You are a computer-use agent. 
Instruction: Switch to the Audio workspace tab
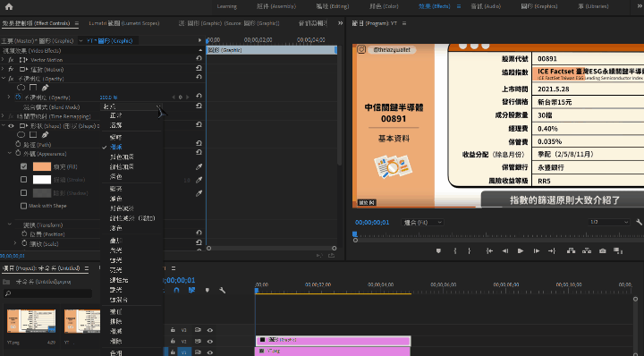click(x=486, y=6)
